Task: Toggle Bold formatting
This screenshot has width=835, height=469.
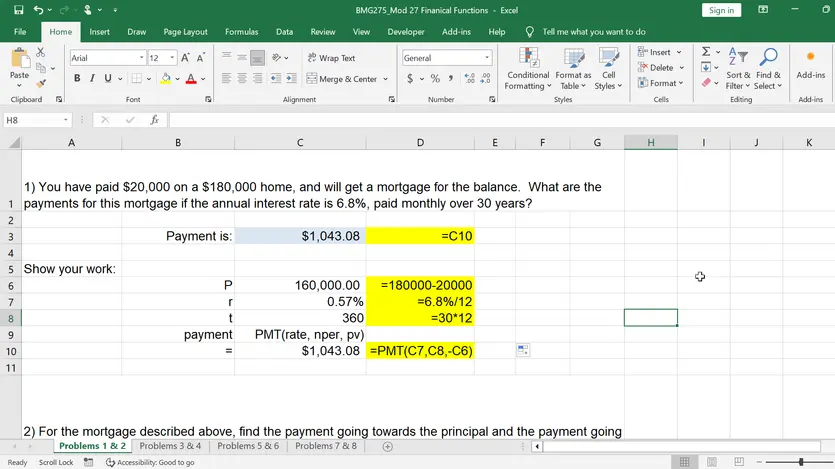Action: tap(78, 78)
